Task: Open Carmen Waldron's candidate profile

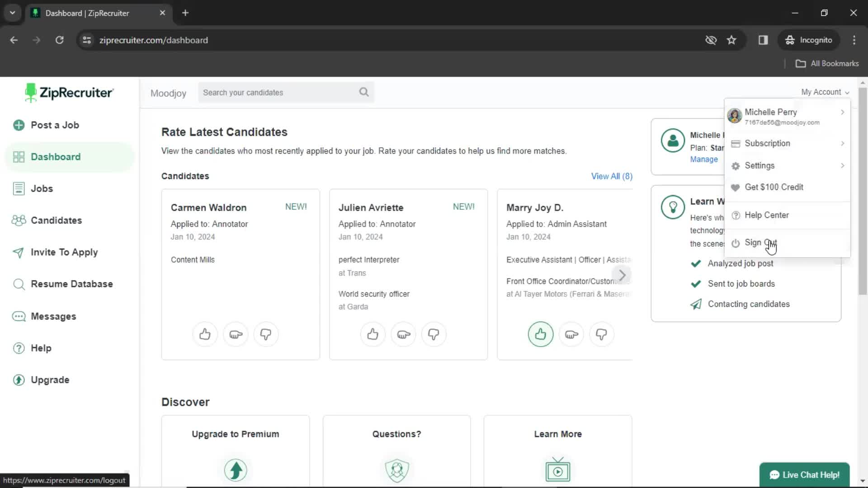Action: click(x=208, y=208)
